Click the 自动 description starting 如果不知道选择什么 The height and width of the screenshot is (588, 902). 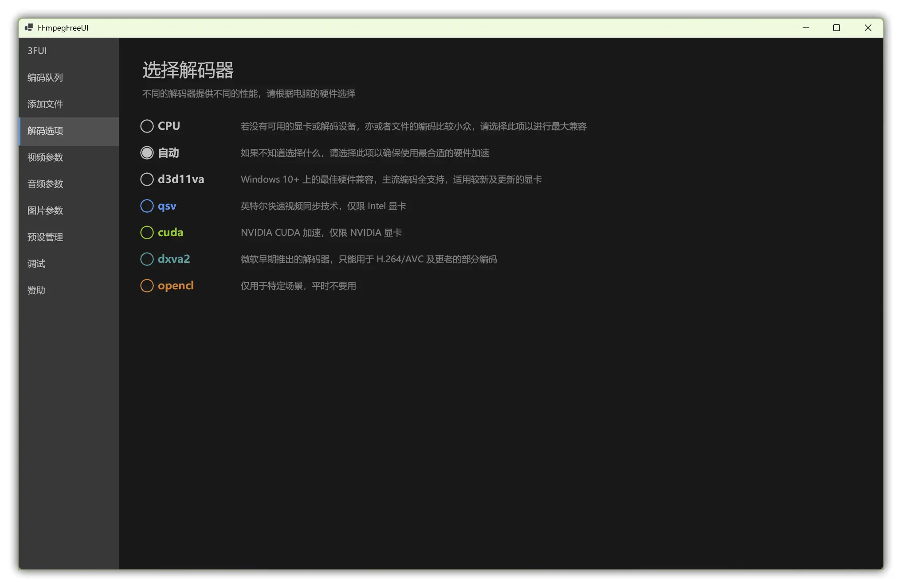365,153
